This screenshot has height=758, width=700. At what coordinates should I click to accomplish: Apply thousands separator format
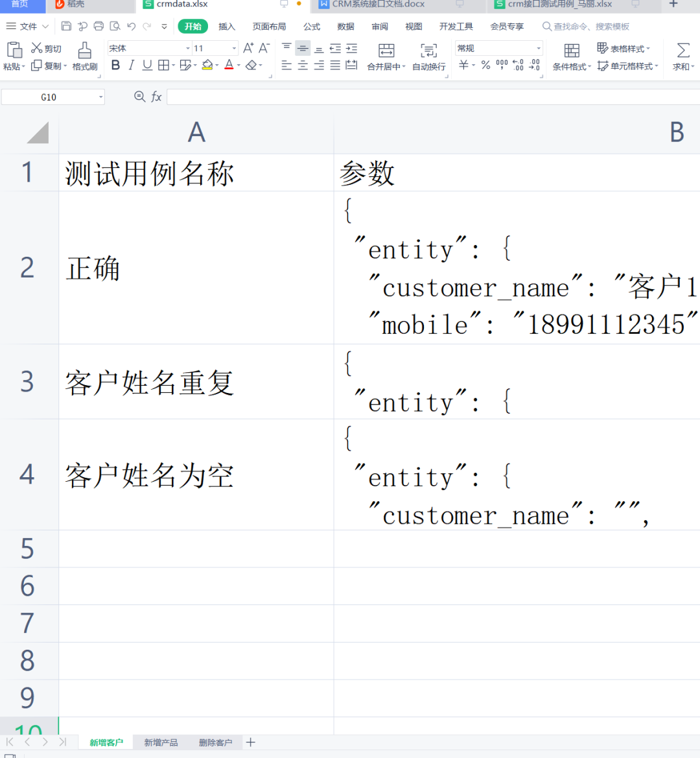pyautogui.click(x=502, y=65)
